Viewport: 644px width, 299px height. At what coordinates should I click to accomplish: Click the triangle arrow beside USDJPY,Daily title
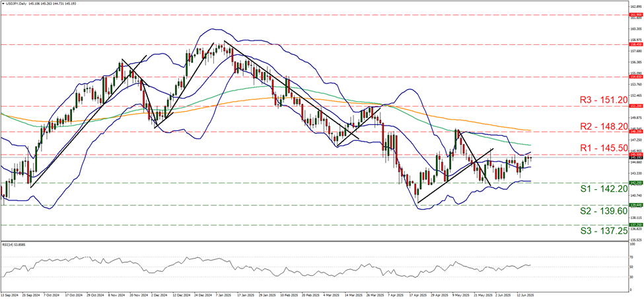pyautogui.click(x=4, y=4)
